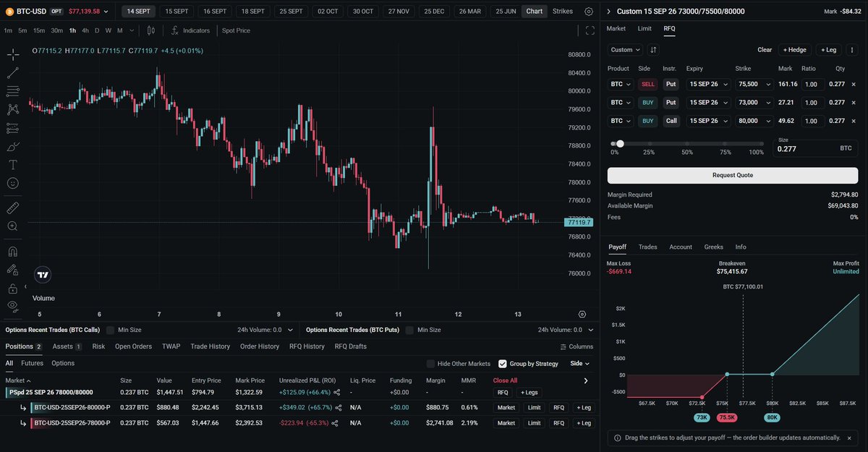Image resolution: width=868 pixels, height=452 pixels.
Task: Select the 25 DEC expiry tab
Action: tap(434, 12)
